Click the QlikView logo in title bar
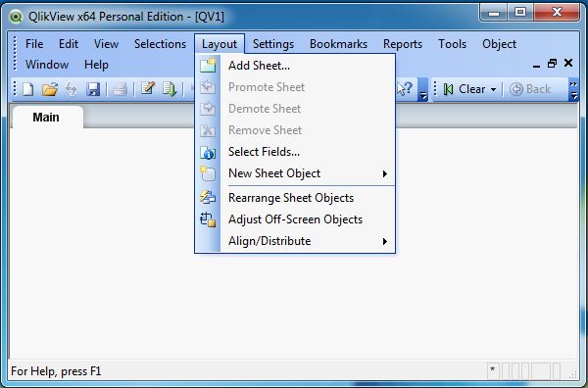 (16, 17)
